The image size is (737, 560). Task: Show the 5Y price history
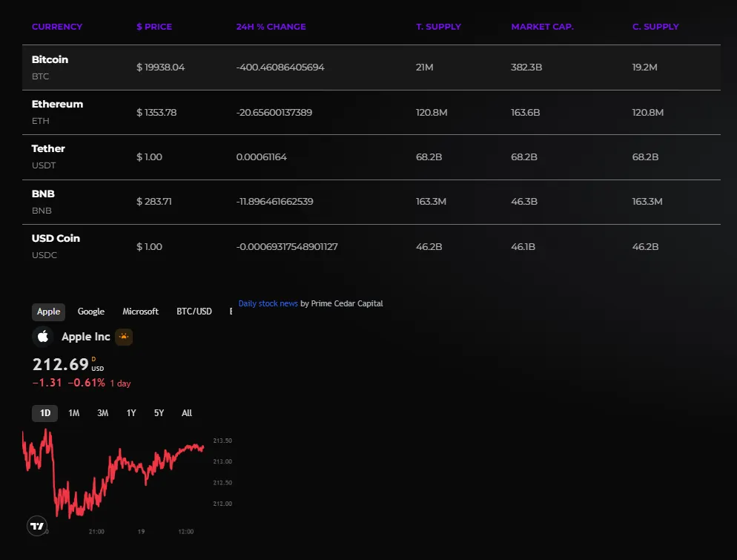pos(159,413)
